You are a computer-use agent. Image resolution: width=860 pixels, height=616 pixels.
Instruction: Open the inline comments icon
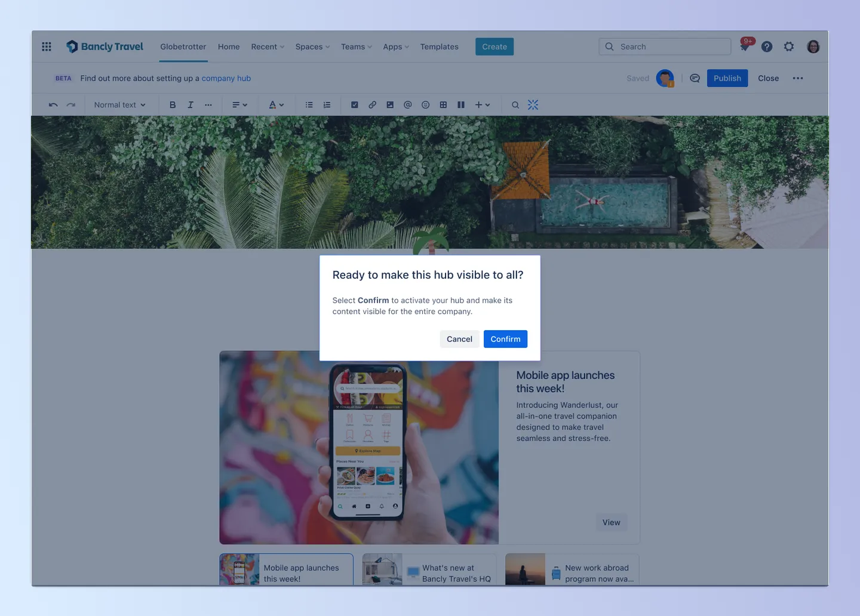pos(695,78)
